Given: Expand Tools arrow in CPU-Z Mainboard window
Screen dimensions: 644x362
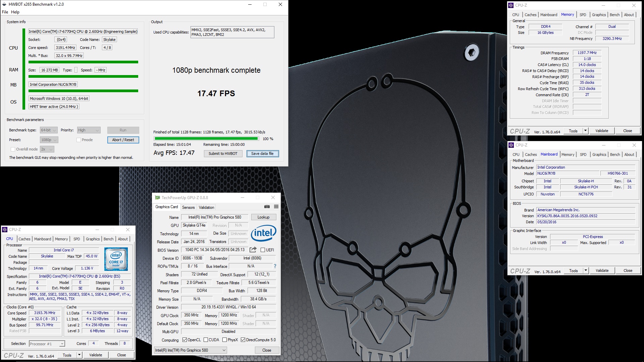Looking at the screenshot, I should tap(586, 270).
